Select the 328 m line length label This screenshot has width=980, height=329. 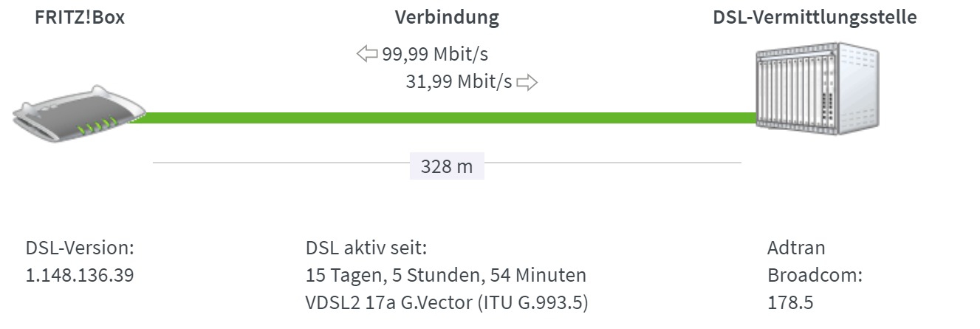447,166
